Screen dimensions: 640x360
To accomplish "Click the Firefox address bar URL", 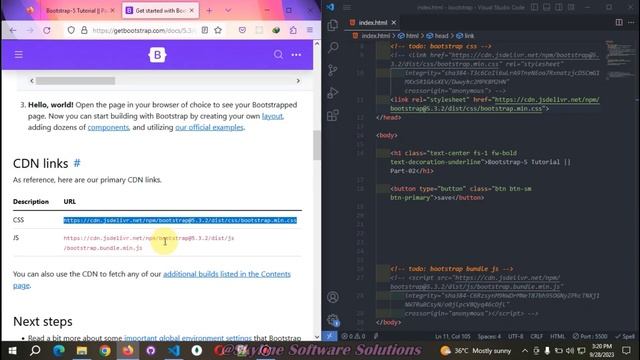I will pos(143,30).
